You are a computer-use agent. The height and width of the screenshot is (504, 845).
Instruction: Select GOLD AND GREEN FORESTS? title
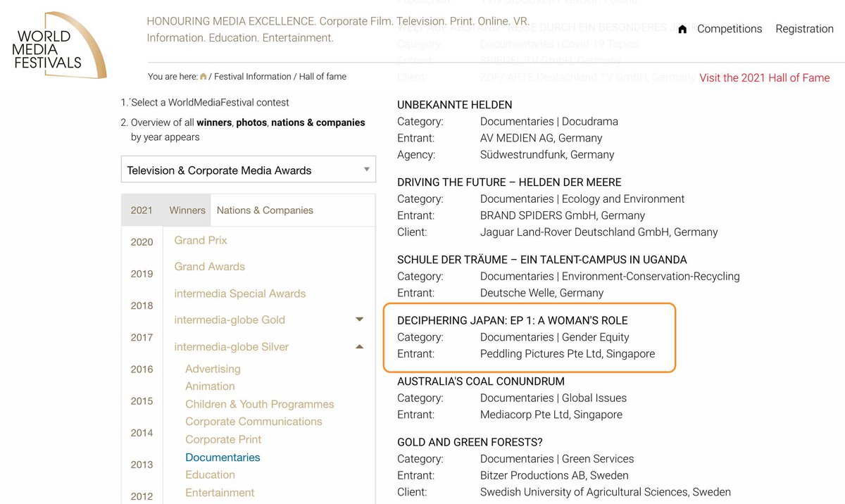(470, 442)
